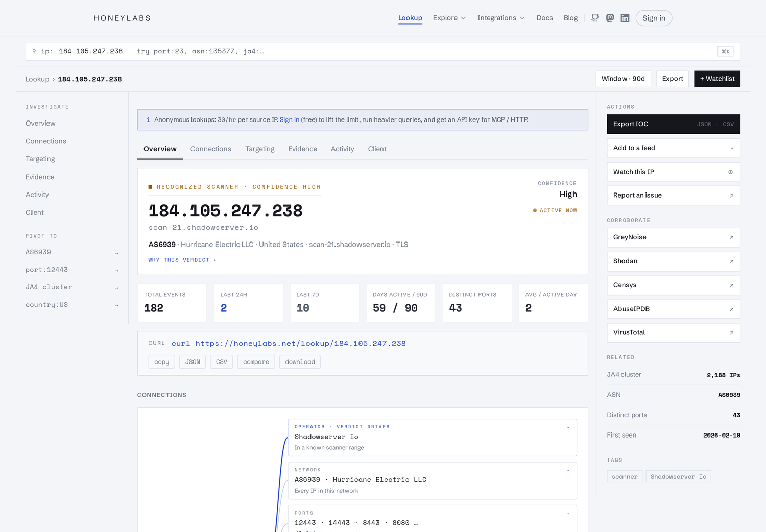Click the arrow on the Shadowserver Io operator card
766x532 pixels.
tap(568, 427)
